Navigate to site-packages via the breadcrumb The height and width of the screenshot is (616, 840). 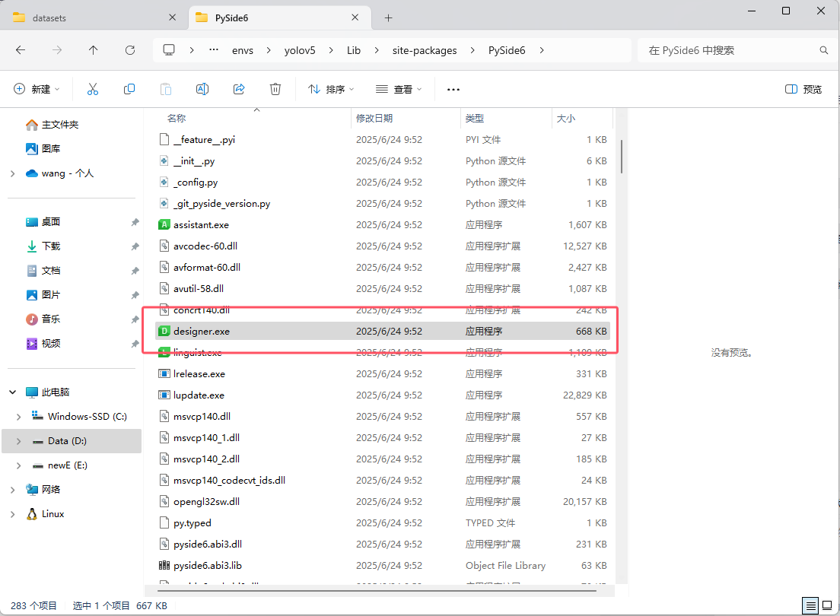pos(424,49)
